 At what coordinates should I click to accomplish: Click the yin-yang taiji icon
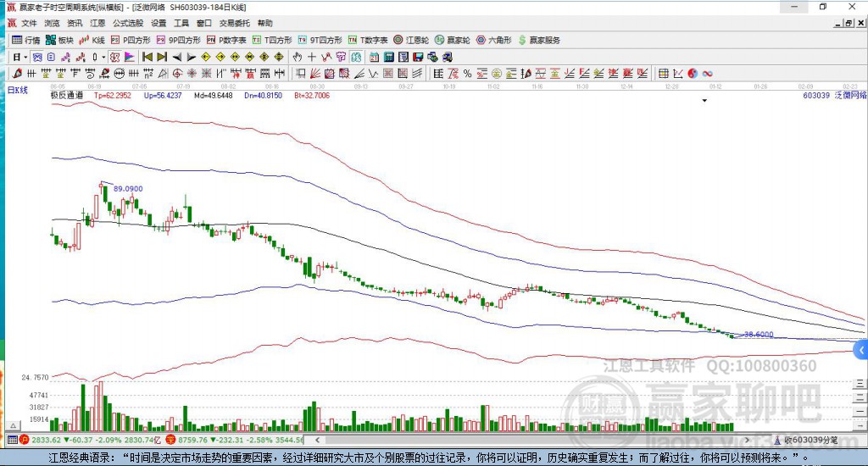(693, 74)
